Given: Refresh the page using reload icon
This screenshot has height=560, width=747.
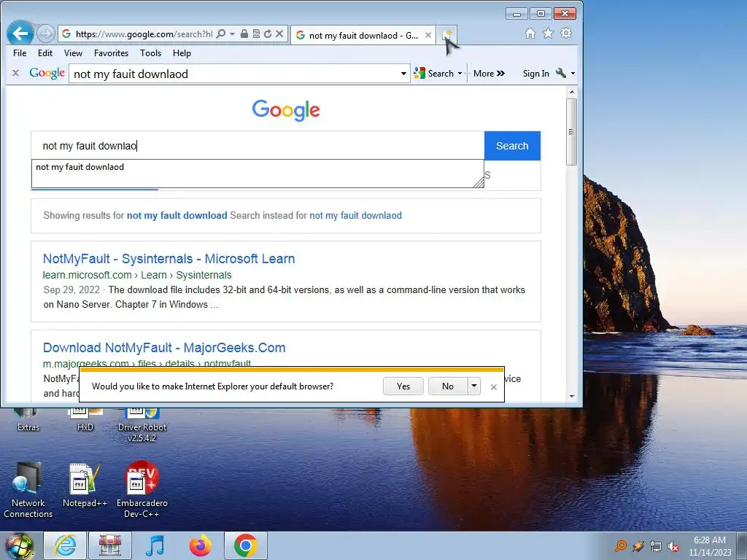Looking at the screenshot, I should tap(268, 34).
